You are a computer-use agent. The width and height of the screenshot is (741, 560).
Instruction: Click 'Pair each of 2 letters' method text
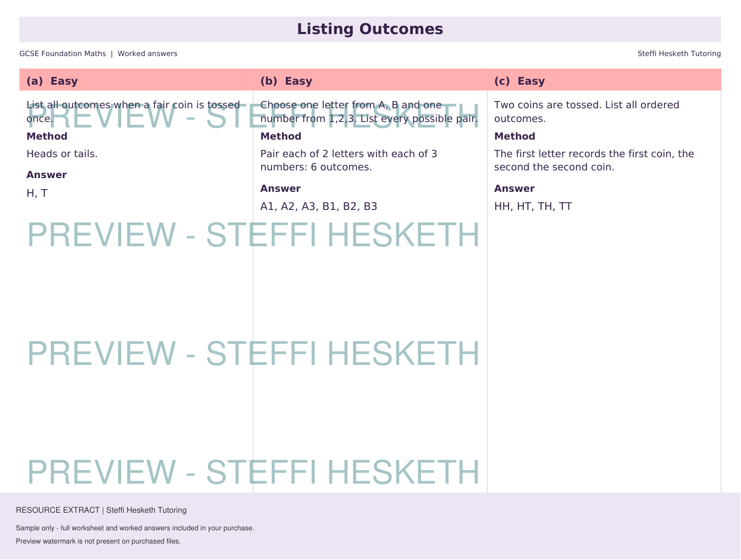point(349,160)
